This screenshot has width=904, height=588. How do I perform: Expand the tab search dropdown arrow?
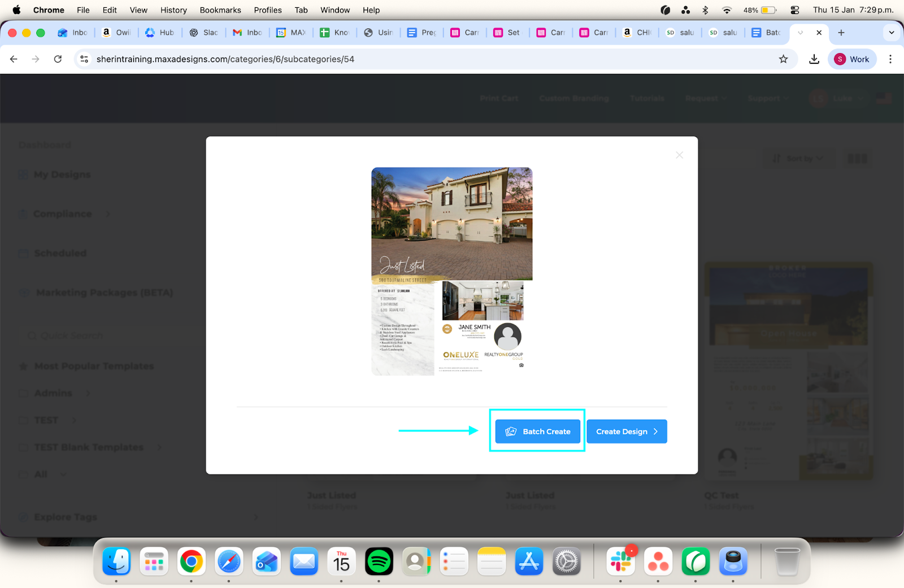(x=892, y=33)
